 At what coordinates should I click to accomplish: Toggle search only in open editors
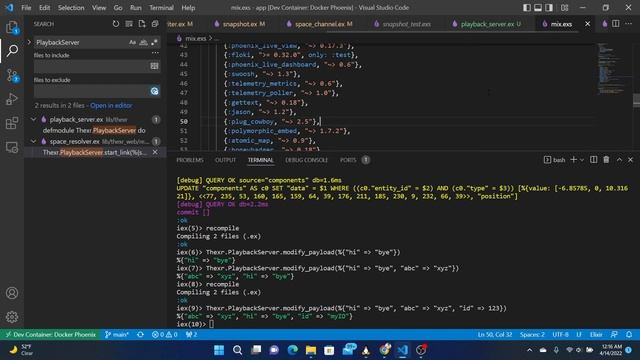point(154,66)
